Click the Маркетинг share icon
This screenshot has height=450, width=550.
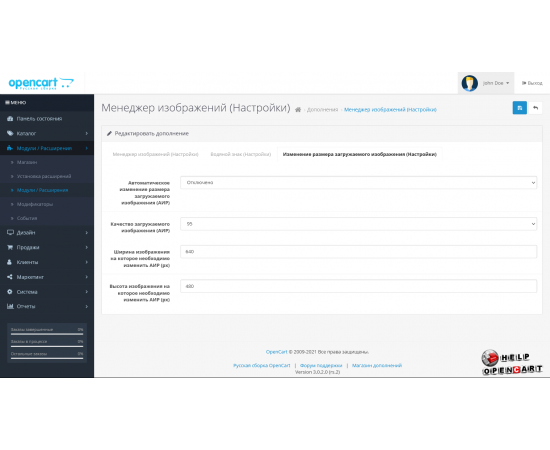tap(10, 277)
